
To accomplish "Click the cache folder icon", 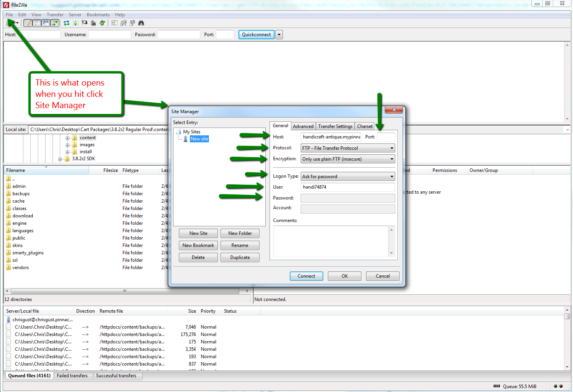I will point(9,201).
